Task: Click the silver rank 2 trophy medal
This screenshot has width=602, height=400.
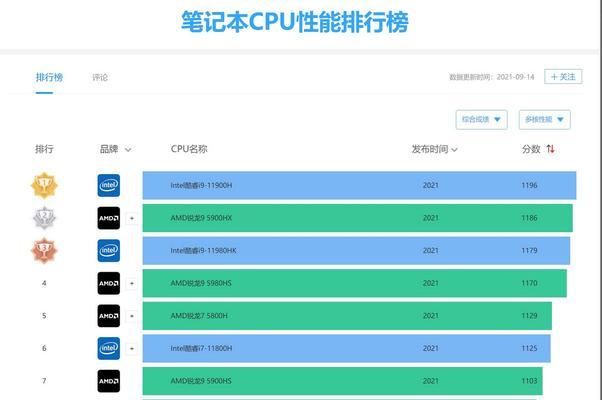Action: pyautogui.click(x=44, y=218)
